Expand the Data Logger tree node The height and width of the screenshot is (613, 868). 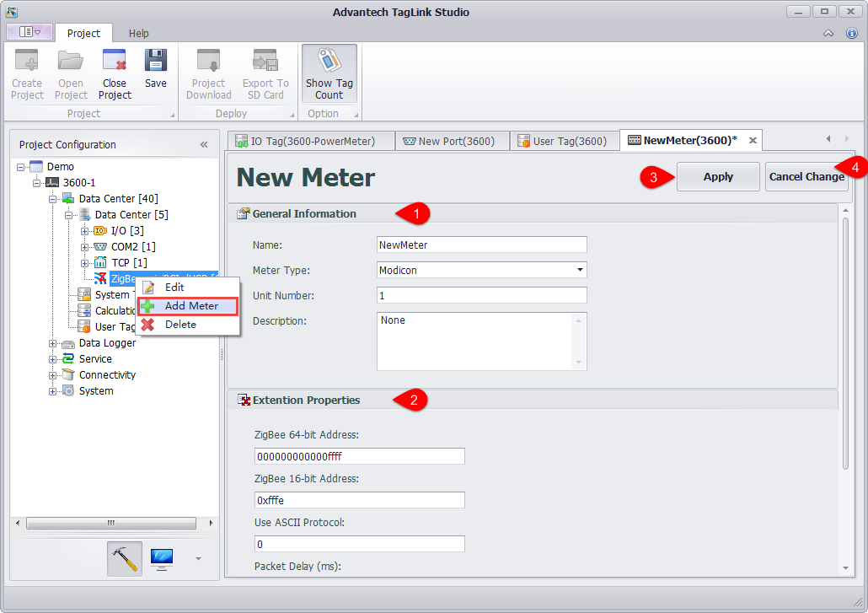coord(53,343)
